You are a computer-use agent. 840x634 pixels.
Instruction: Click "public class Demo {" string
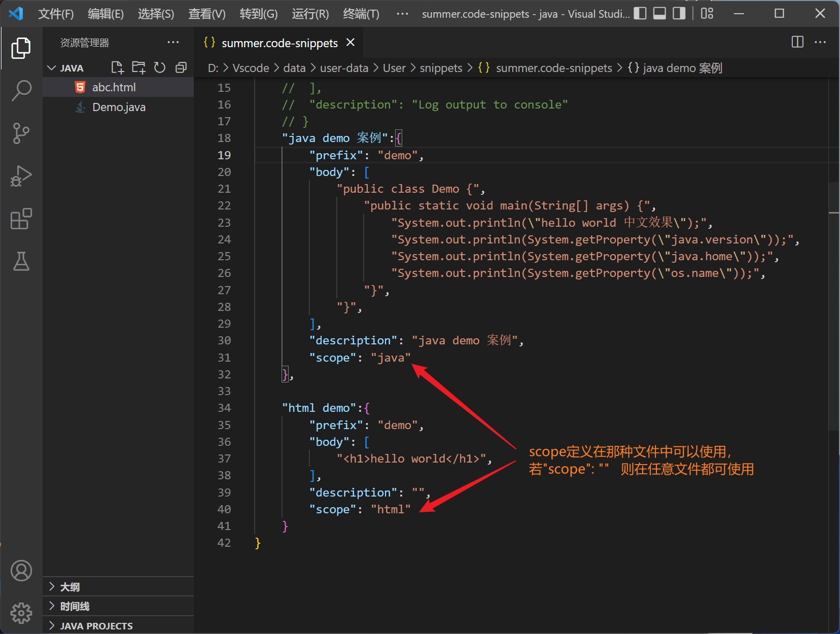point(408,189)
